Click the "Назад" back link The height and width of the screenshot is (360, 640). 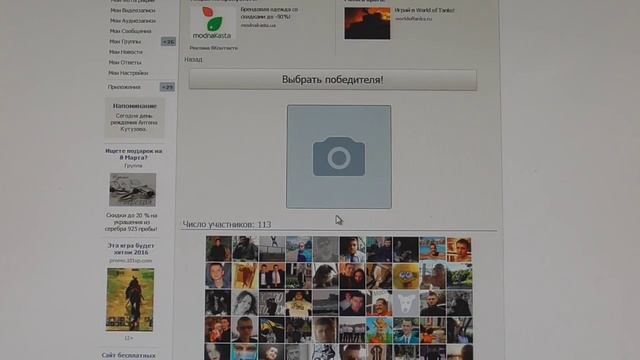193,60
